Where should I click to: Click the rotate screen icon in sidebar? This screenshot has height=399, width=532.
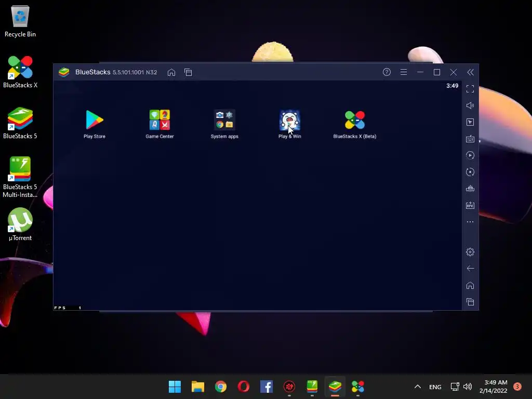(x=470, y=172)
